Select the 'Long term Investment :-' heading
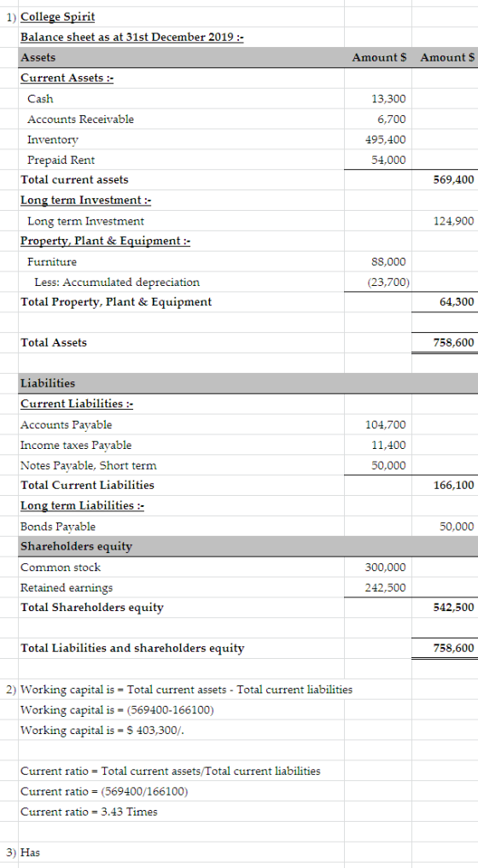Viewport: 478px width, 868px height. (86, 200)
